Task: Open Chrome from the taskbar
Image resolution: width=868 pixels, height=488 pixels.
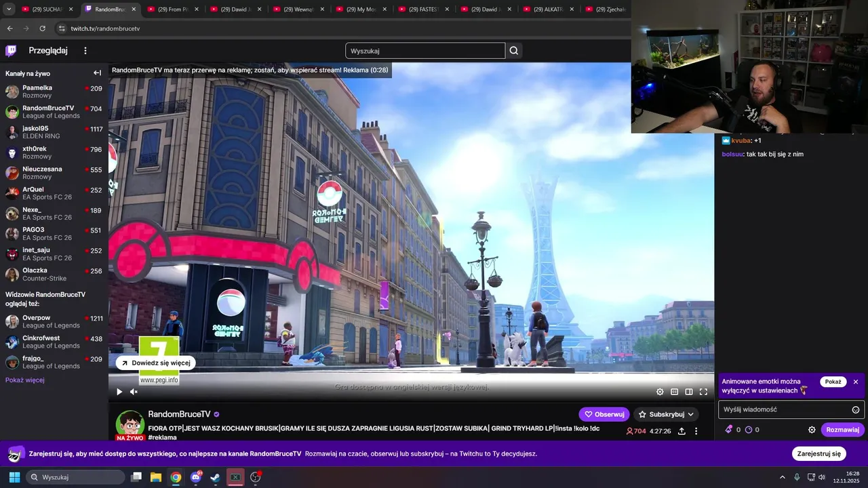Action: pyautogui.click(x=176, y=477)
